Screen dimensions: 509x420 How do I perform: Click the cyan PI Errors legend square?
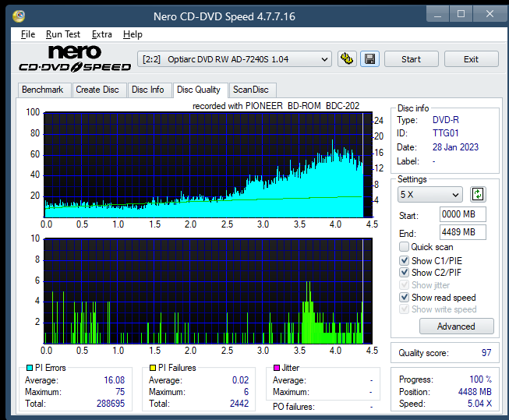pos(30,368)
